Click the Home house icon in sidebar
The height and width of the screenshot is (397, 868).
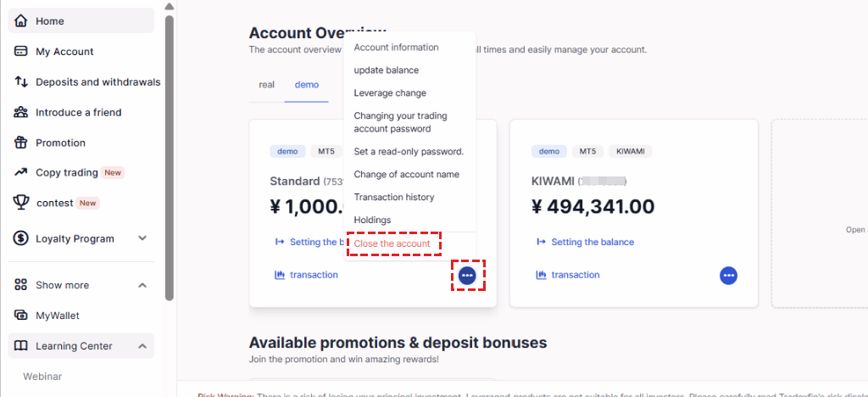[x=20, y=21]
